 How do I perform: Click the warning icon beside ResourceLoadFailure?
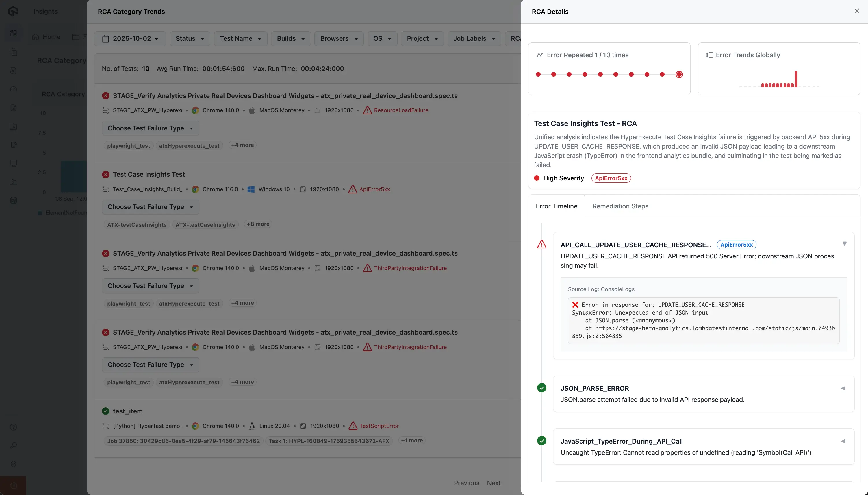(367, 110)
